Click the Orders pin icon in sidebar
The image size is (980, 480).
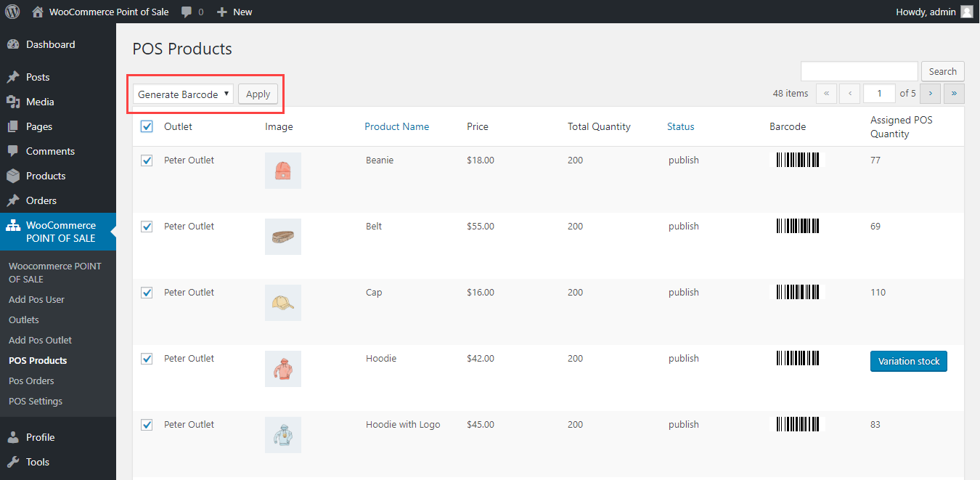[13, 200]
